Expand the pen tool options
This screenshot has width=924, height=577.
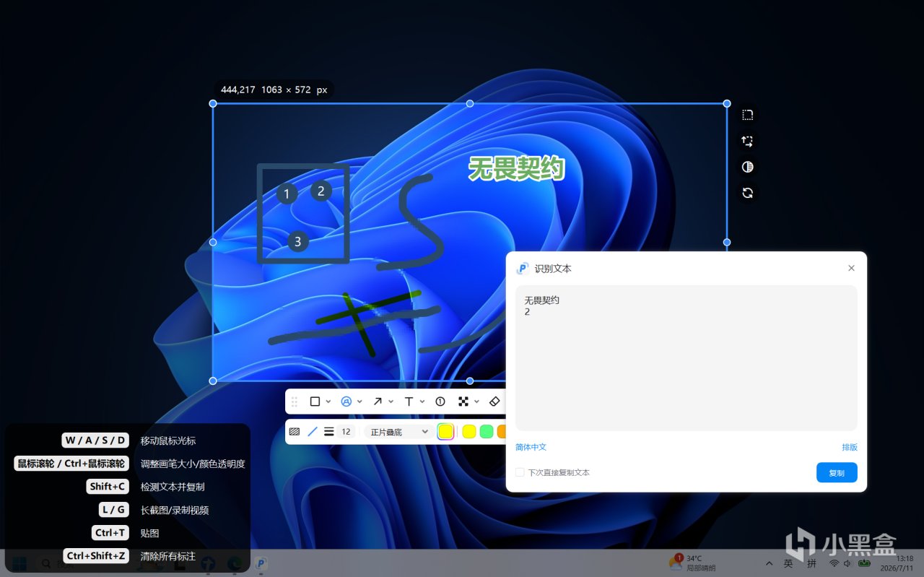click(359, 402)
